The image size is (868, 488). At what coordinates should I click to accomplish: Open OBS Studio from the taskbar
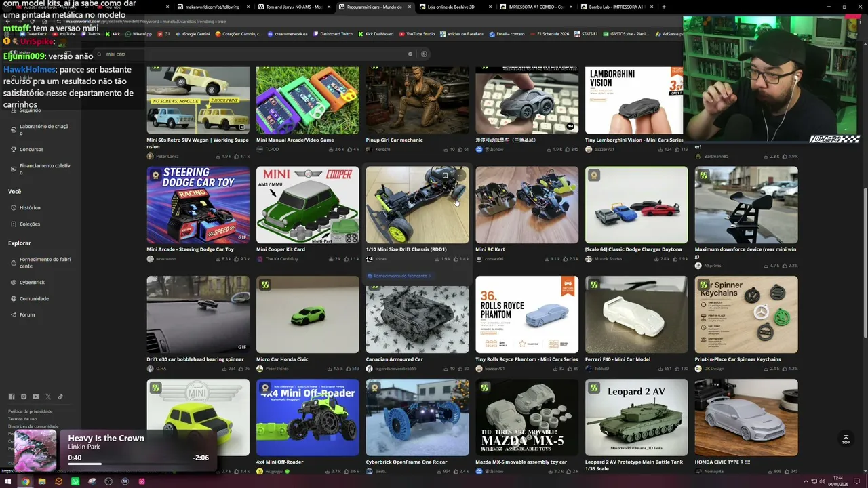pos(108,482)
